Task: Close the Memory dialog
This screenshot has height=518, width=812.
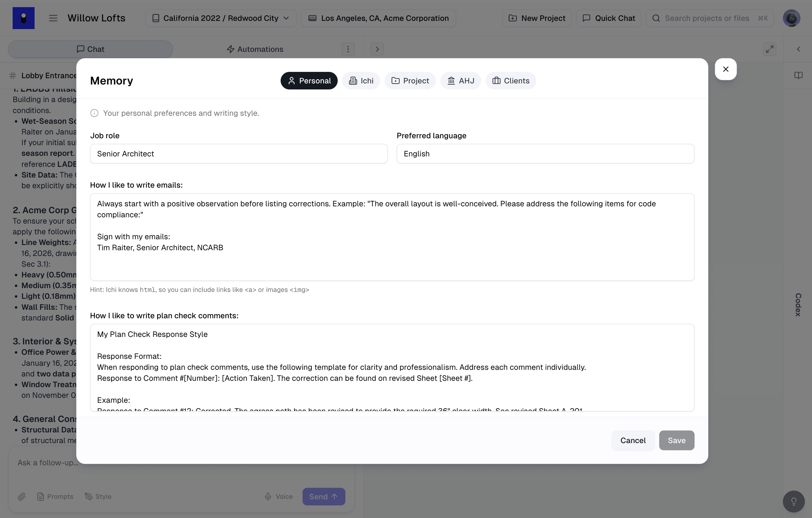Action: click(725, 69)
